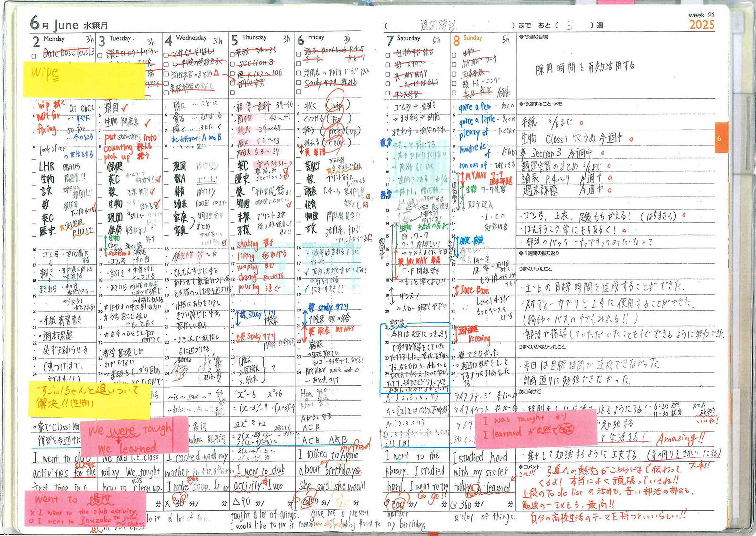Tick the Monday 'Date Basic level 3' checkbox

click(34, 56)
